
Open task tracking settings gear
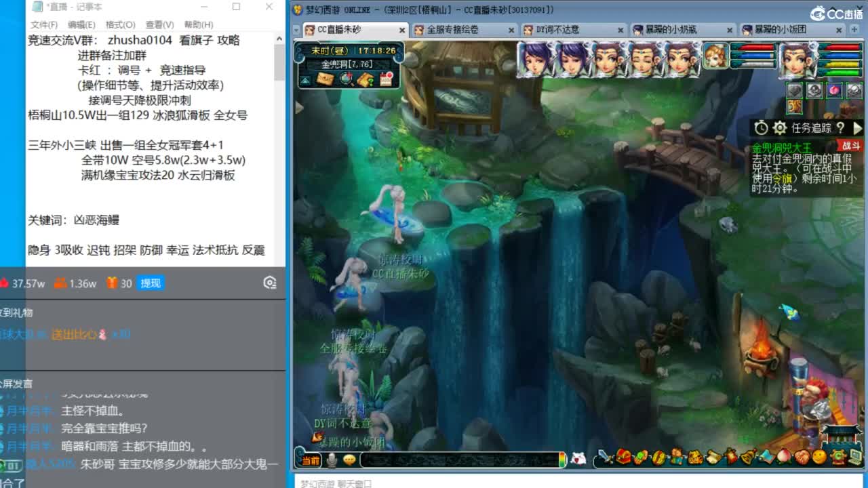(x=780, y=127)
